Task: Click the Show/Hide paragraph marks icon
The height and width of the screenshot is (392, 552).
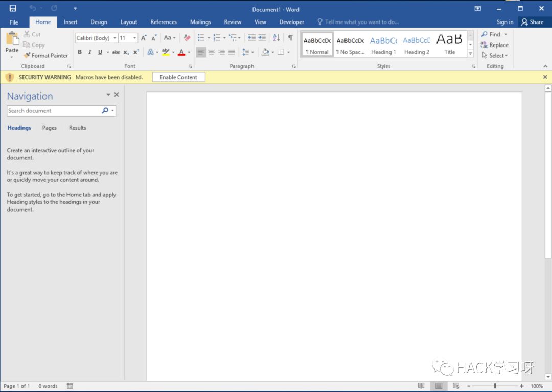Action: click(x=290, y=38)
